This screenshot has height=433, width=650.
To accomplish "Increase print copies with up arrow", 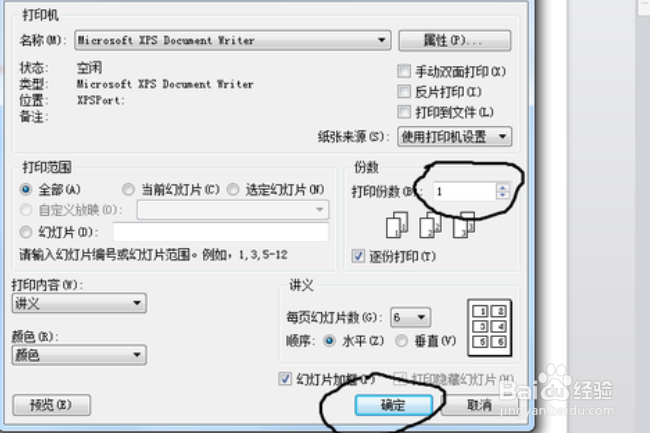I will coord(502,187).
